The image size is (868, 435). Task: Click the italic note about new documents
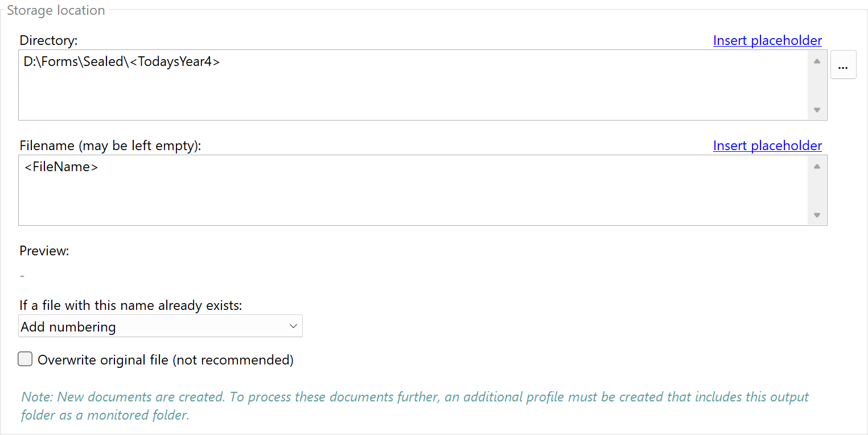point(414,405)
